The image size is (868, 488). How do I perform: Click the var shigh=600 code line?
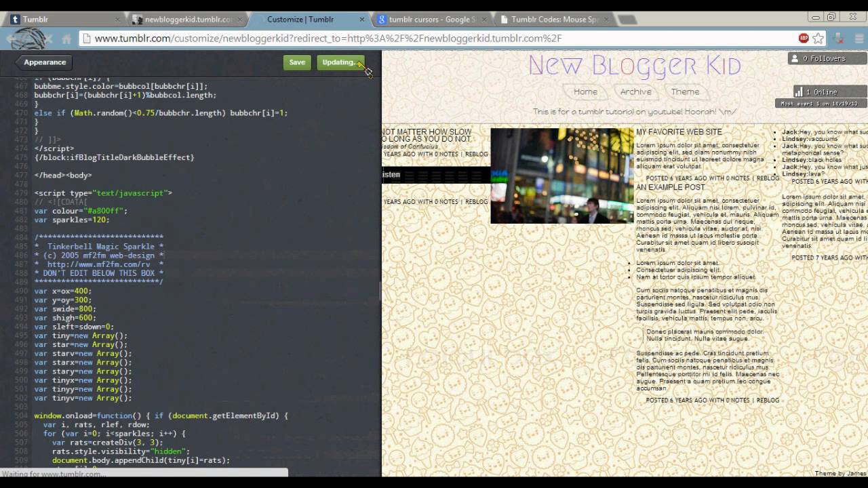(x=64, y=317)
